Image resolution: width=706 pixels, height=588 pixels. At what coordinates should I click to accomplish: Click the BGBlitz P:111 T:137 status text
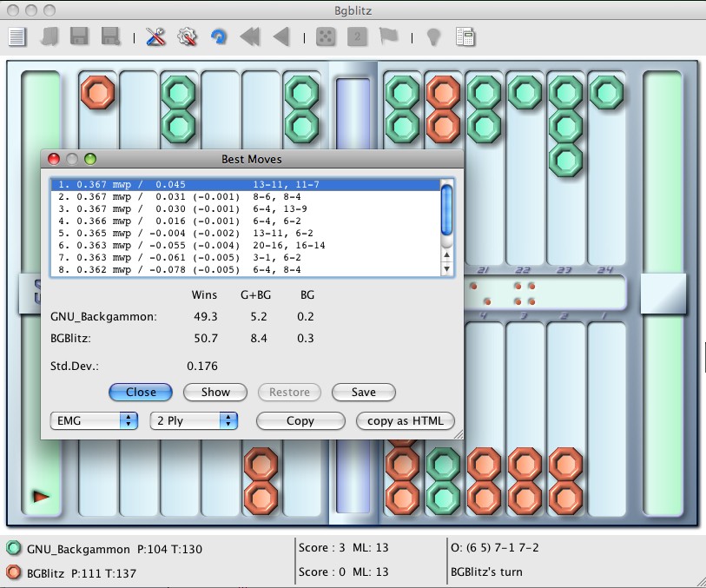[82, 573]
